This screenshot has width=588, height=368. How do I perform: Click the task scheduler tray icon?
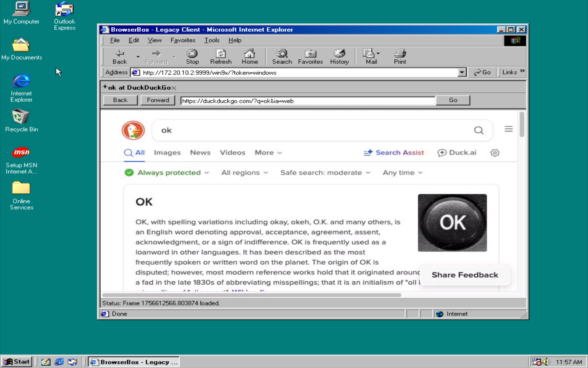coord(537,362)
